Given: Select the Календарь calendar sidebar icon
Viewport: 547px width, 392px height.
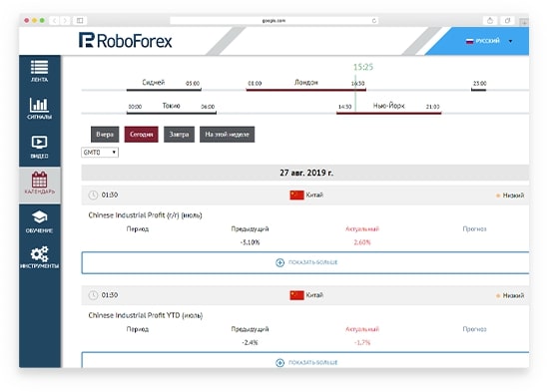Looking at the screenshot, I should pos(39,183).
